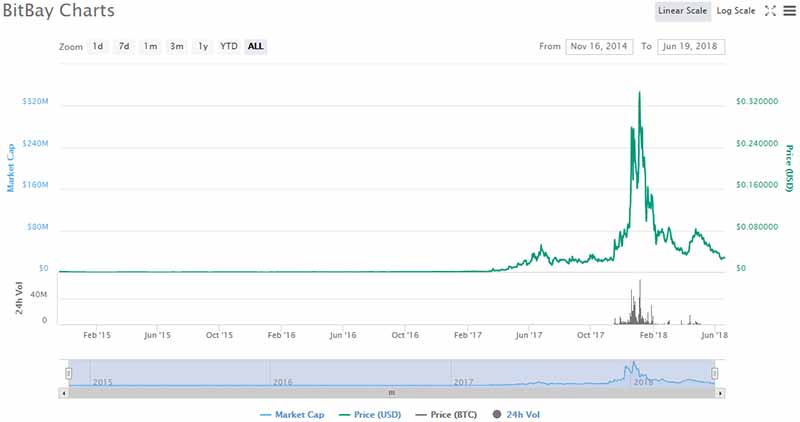800x422 pixels.
Task: Toggle fullscreen chart view icon
Action: (x=770, y=11)
